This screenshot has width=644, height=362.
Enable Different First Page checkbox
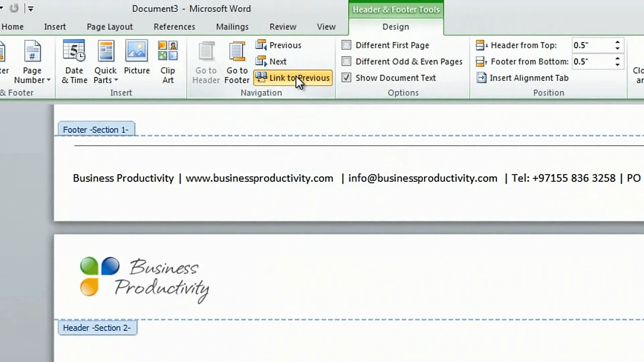pyautogui.click(x=346, y=45)
